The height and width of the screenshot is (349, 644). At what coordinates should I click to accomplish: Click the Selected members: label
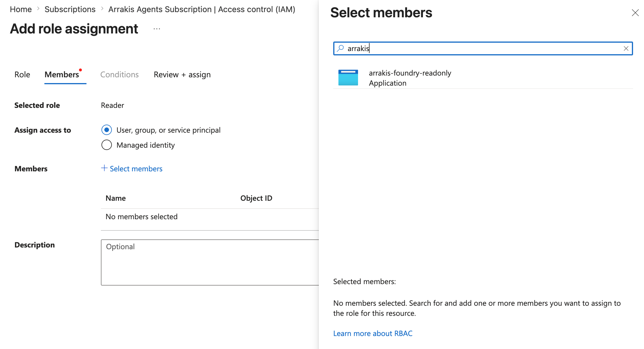coord(364,282)
